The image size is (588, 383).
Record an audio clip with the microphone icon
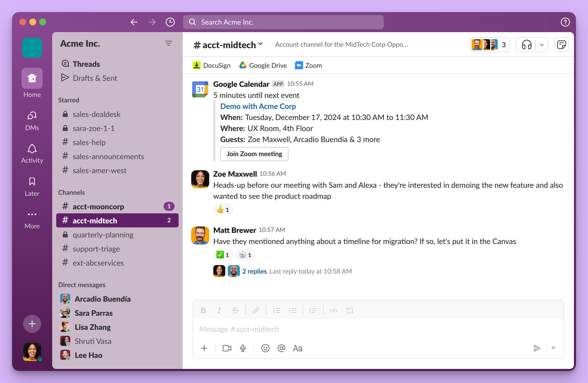point(243,348)
